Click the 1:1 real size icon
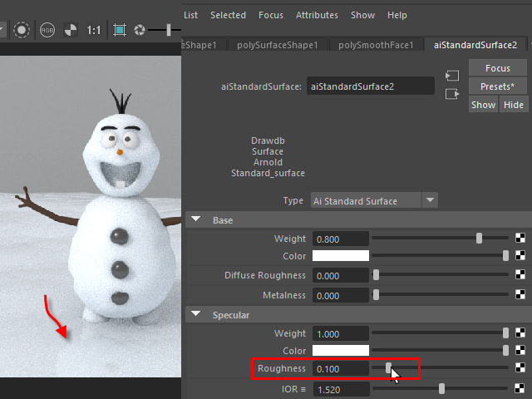532x399 pixels. (94, 30)
